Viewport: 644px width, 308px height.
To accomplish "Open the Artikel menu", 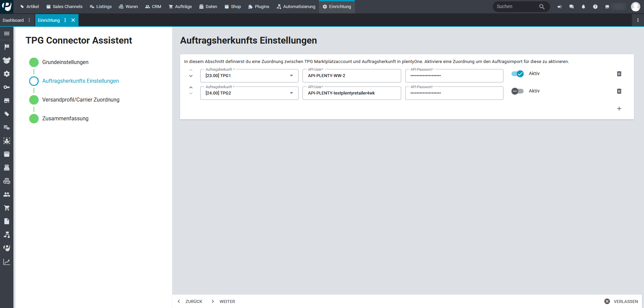I will point(29,7).
